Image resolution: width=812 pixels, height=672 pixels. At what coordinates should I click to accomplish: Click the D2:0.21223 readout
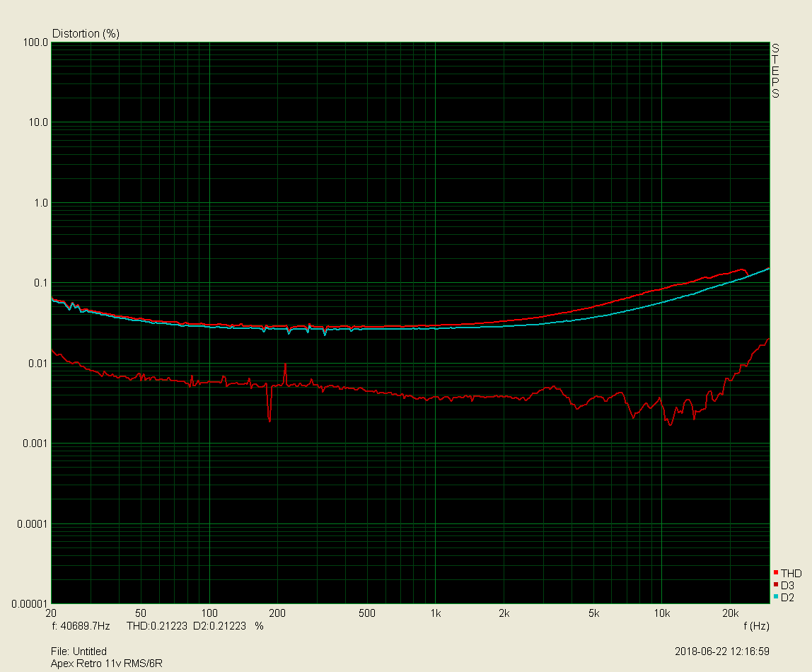[219, 626]
